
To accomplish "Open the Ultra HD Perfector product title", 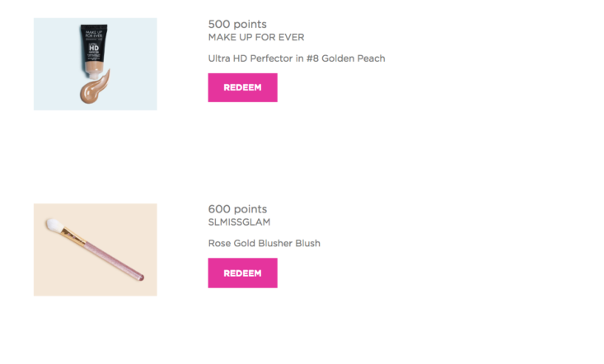I will coord(297,58).
